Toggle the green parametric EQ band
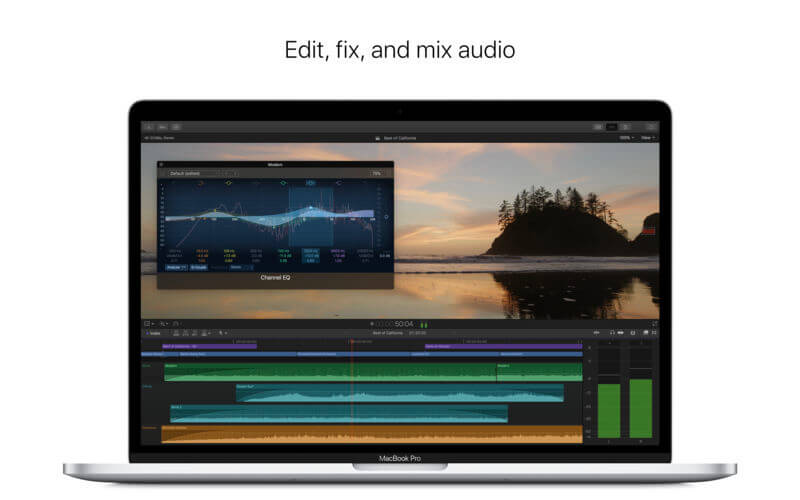 283,183
